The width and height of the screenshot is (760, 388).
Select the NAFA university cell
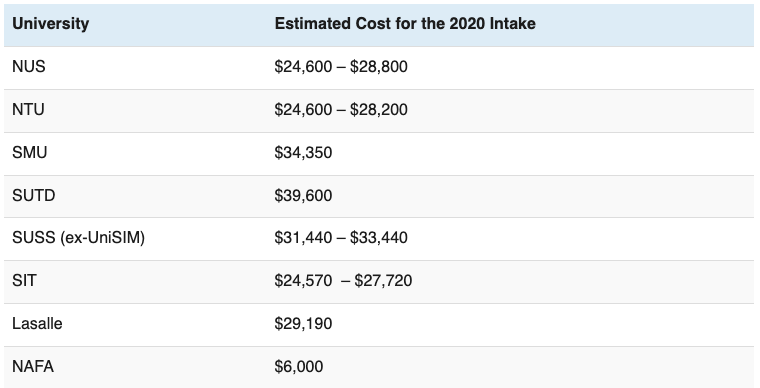(33, 367)
